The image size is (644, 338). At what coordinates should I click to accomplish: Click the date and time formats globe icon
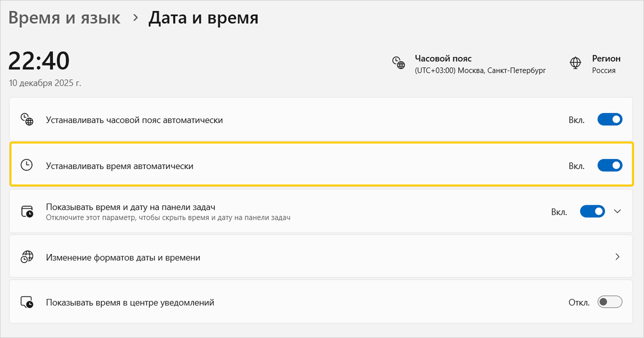(x=27, y=257)
